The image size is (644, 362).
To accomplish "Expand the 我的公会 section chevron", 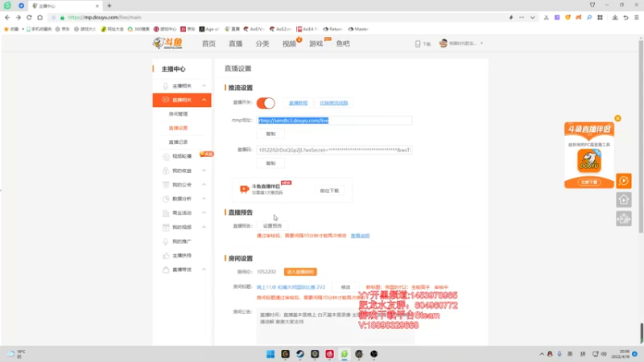I will pyautogui.click(x=204, y=185).
